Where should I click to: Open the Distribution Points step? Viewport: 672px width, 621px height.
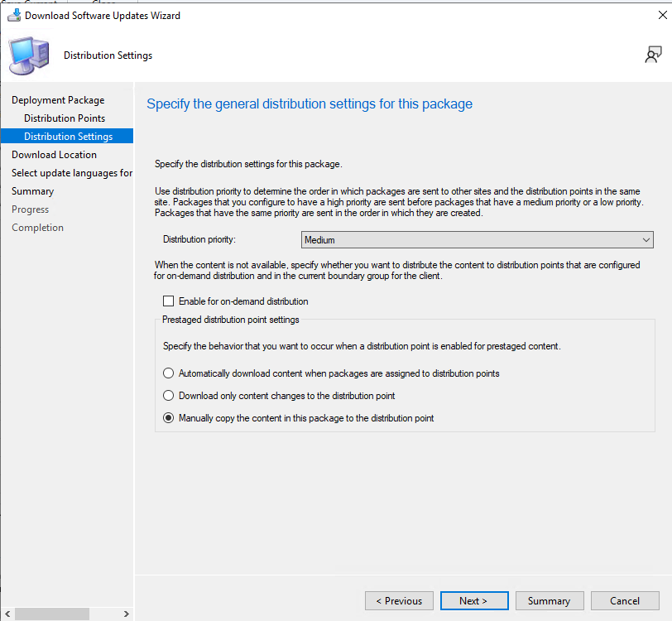(65, 118)
